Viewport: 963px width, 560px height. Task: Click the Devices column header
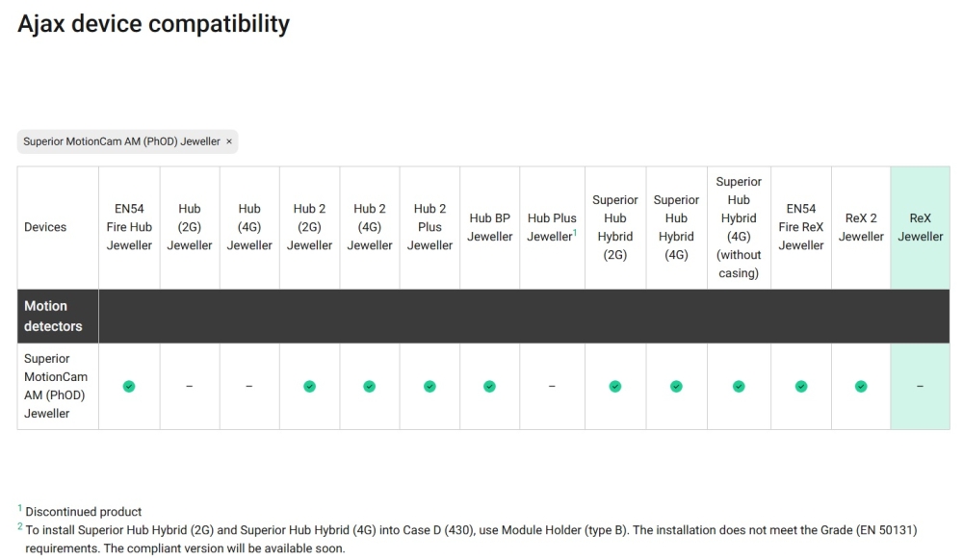45,227
